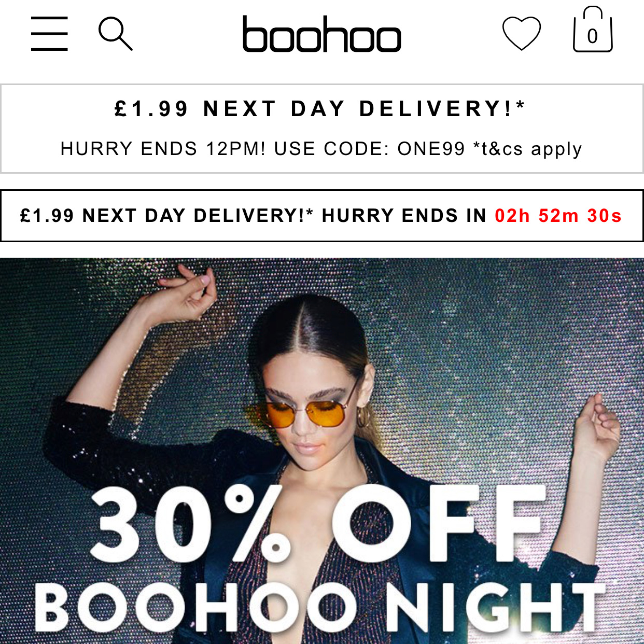Open the heart wishlist icon

click(x=522, y=33)
